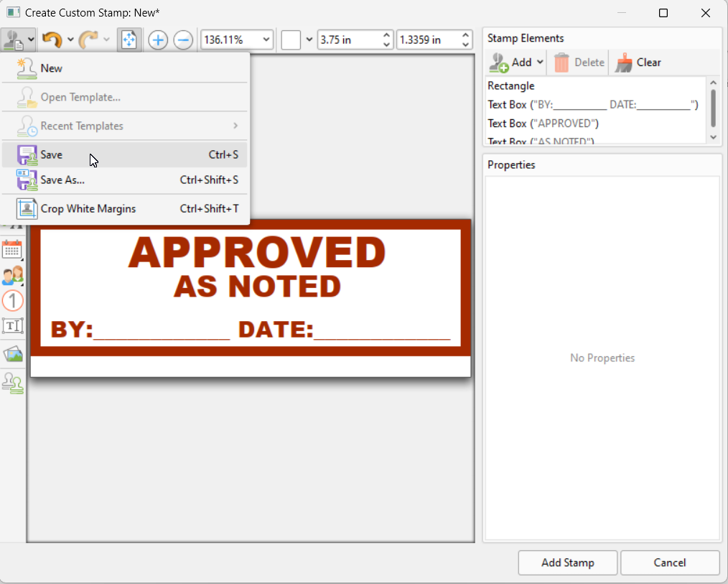Select the calendar element icon in sidebar

point(12,250)
